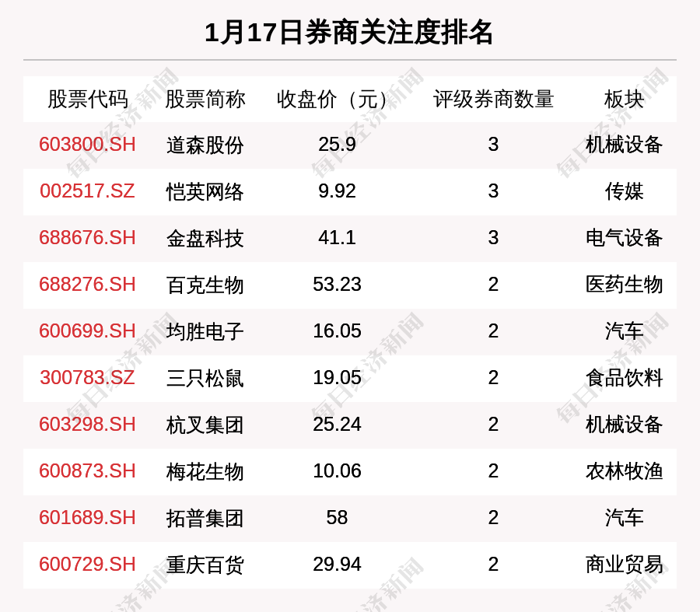Viewport: 700px width, 612px height.
Task: Select stock name 道森股份
Action: click(x=205, y=145)
